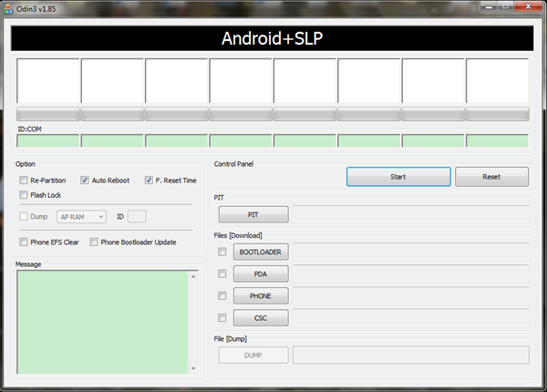Enable the Flash Lock checkbox

24,194
